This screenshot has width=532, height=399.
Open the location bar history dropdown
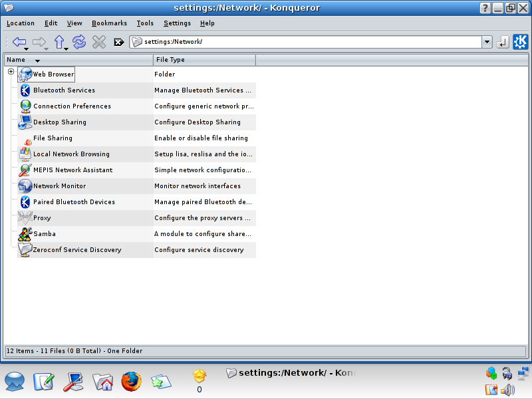[487, 42]
